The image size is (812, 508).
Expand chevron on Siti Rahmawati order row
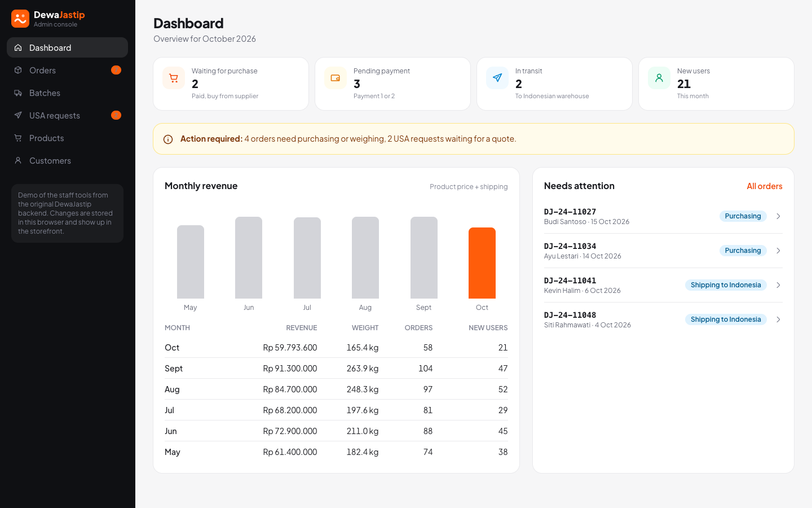[778, 319]
